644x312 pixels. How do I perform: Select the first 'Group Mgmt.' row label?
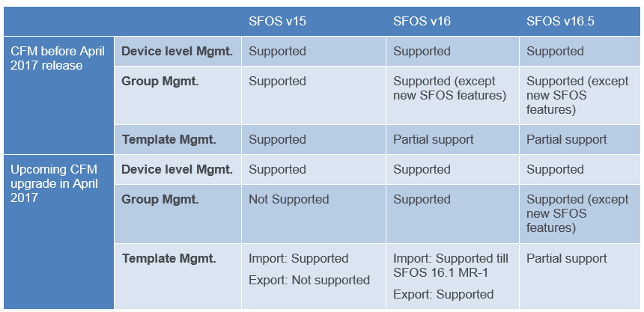click(160, 81)
